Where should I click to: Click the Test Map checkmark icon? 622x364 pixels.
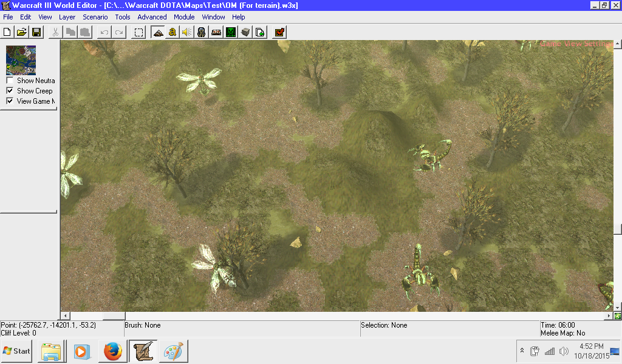(279, 32)
